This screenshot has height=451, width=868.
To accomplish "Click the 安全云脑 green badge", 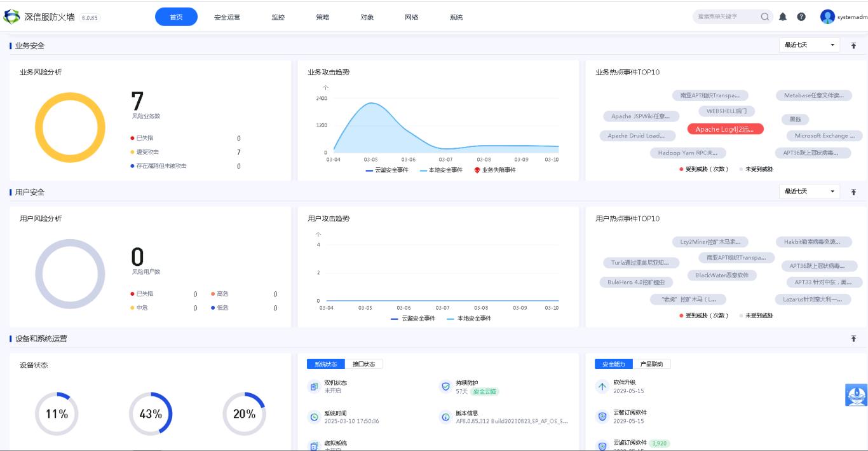I will (485, 391).
